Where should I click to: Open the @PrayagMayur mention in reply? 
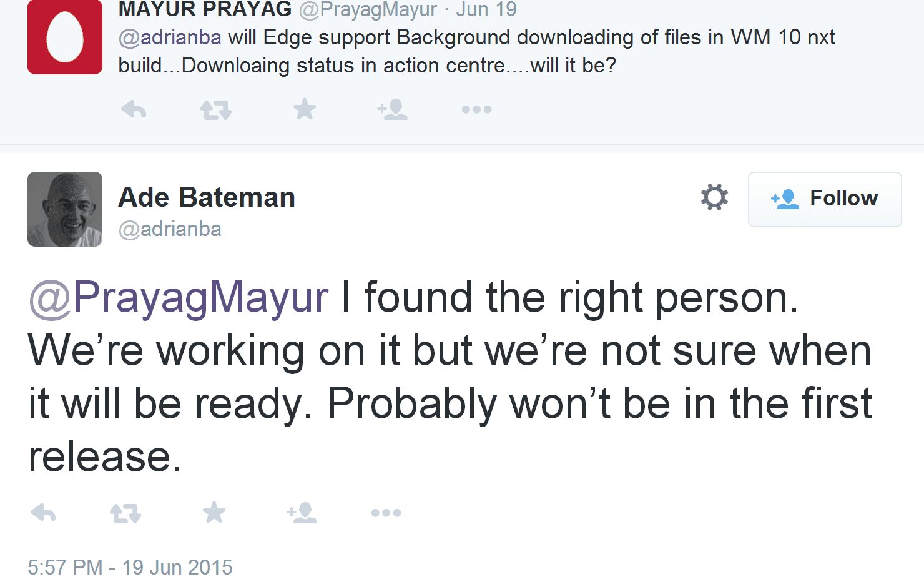179,297
